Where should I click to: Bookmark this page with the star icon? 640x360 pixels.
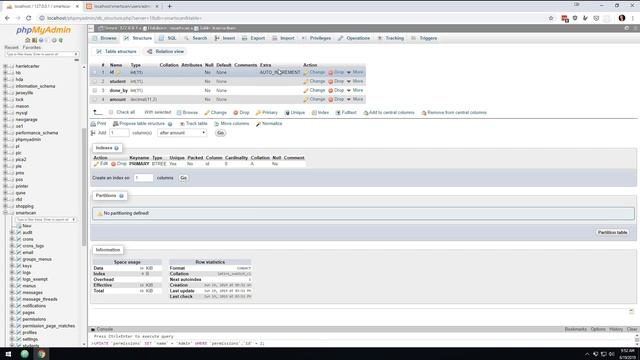click(x=551, y=18)
